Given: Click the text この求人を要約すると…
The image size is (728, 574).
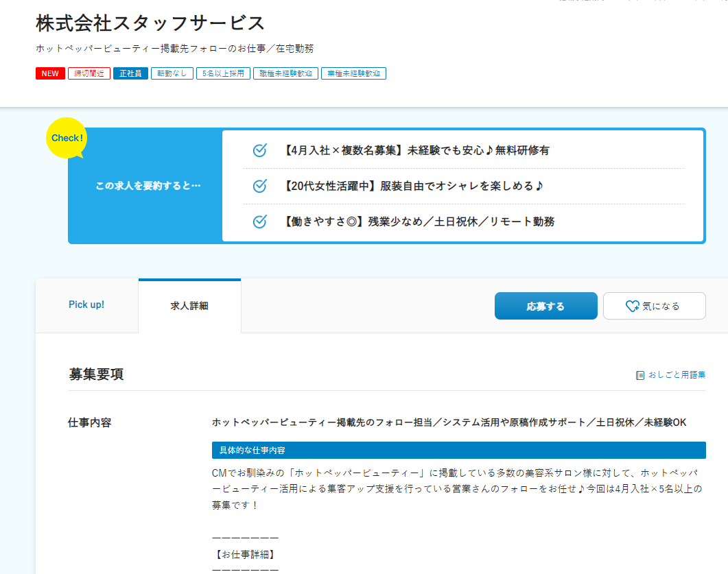Looking at the screenshot, I should [148, 186].
